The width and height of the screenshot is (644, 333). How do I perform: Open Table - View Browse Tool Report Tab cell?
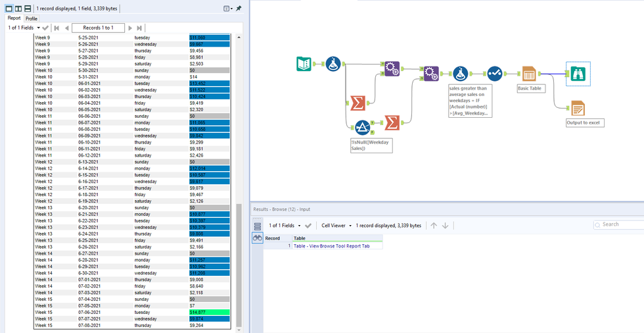click(x=337, y=246)
